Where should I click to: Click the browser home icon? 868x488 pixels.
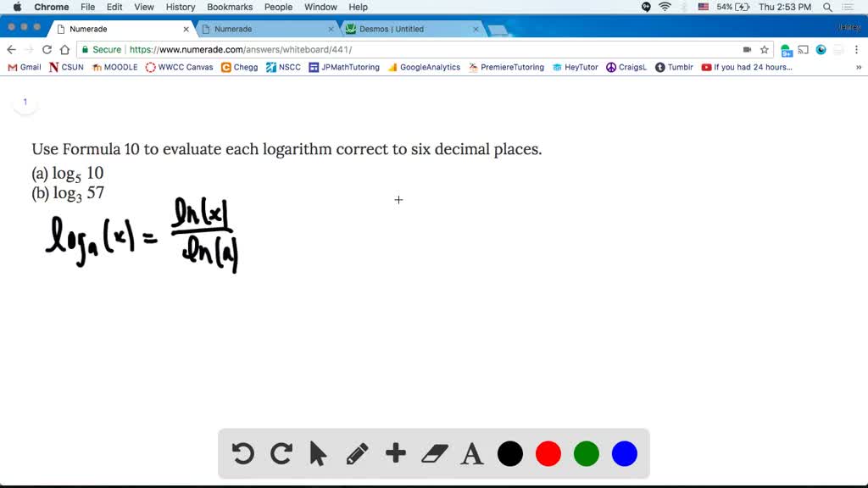[x=65, y=49]
